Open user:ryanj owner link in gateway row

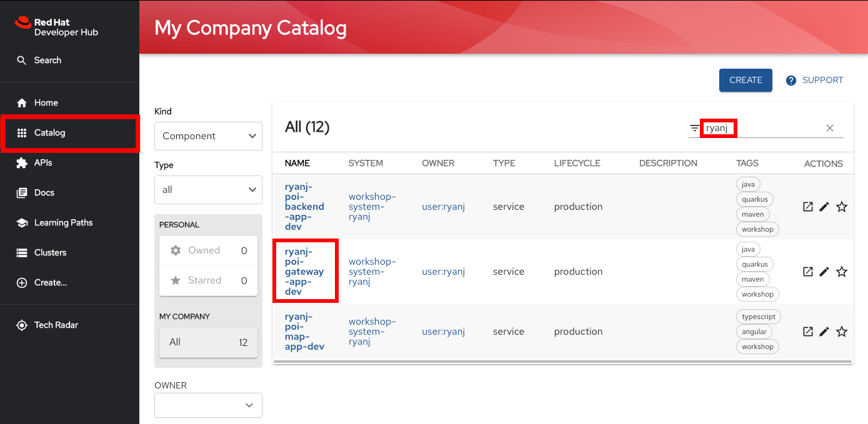(443, 272)
